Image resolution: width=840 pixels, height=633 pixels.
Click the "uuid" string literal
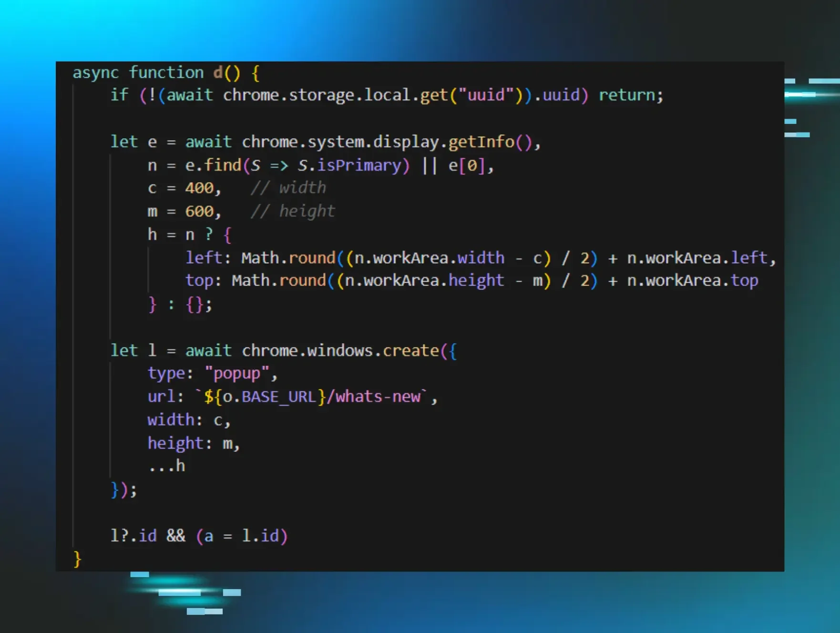click(486, 95)
